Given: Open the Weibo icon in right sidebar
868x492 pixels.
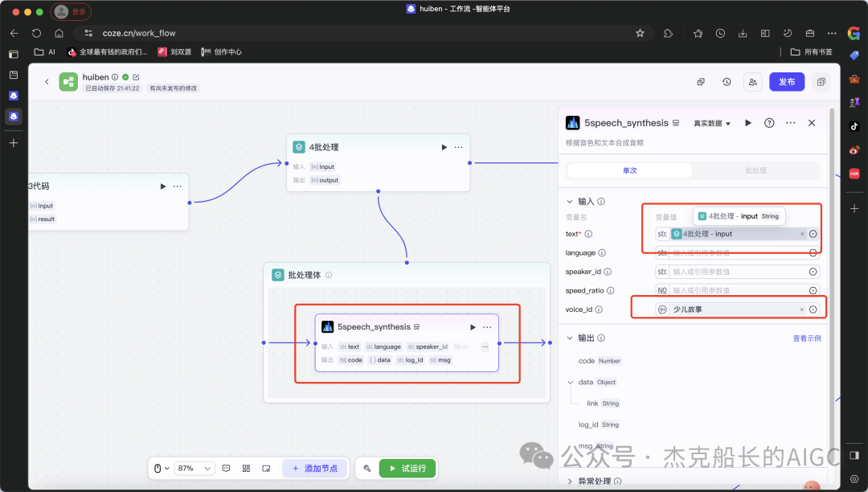Looking at the screenshot, I should 854,150.
